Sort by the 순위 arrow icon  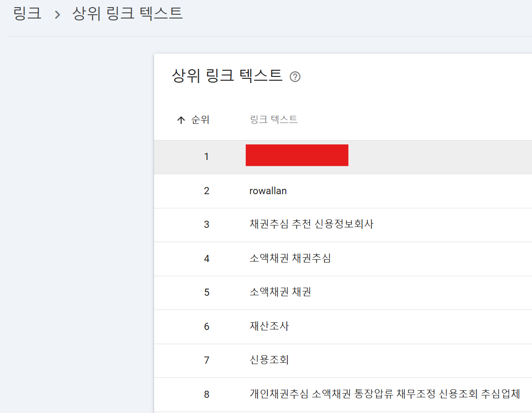[181, 120]
